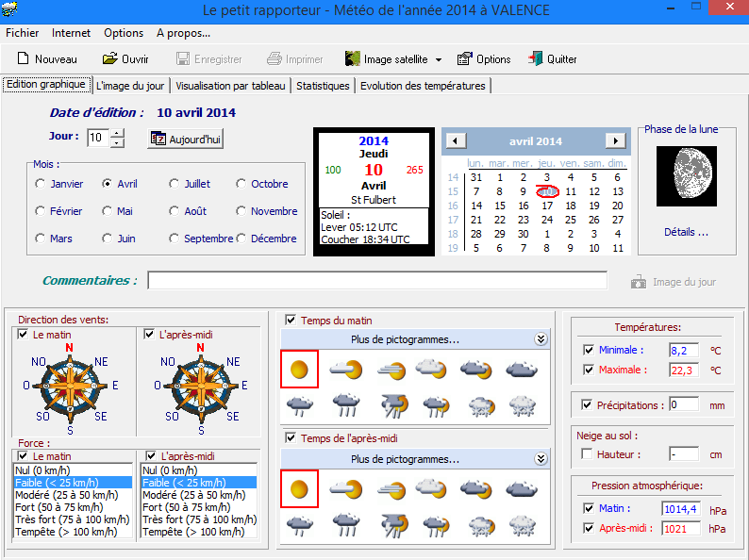Viewport: 749px width, 560px height.
Task: Enable the Hauteur snow depth checkbox
Action: pyautogui.click(x=587, y=454)
